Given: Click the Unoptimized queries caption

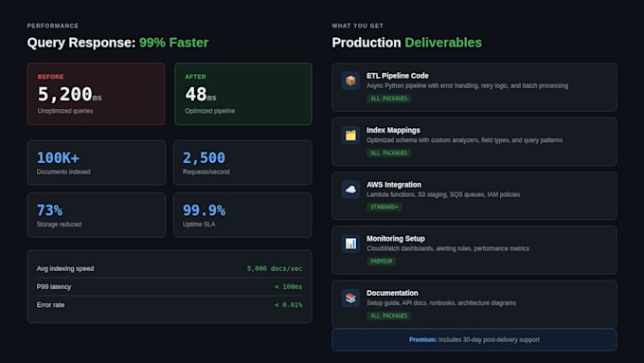Looking at the screenshot, I should (x=65, y=111).
